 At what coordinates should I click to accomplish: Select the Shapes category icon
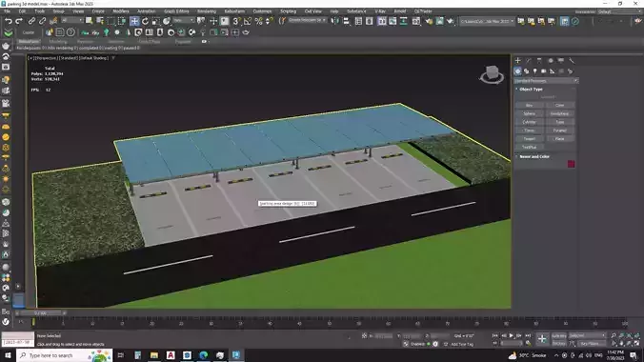(x=526, y=71)
